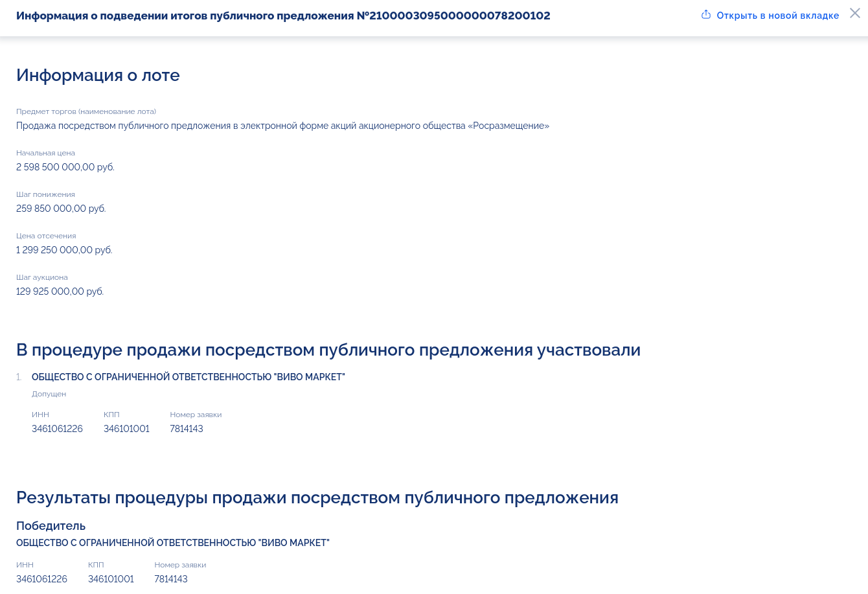Click the 'Результаты процедуры продажи' heading
The width and height of the screenshot is (868, 594).
[x=317, y=497]
